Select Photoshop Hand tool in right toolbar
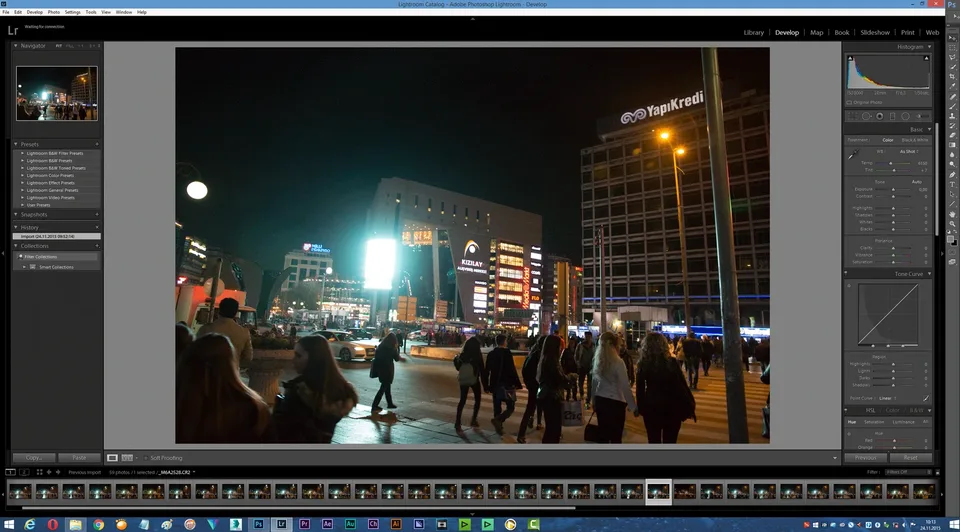 [952, 214]
